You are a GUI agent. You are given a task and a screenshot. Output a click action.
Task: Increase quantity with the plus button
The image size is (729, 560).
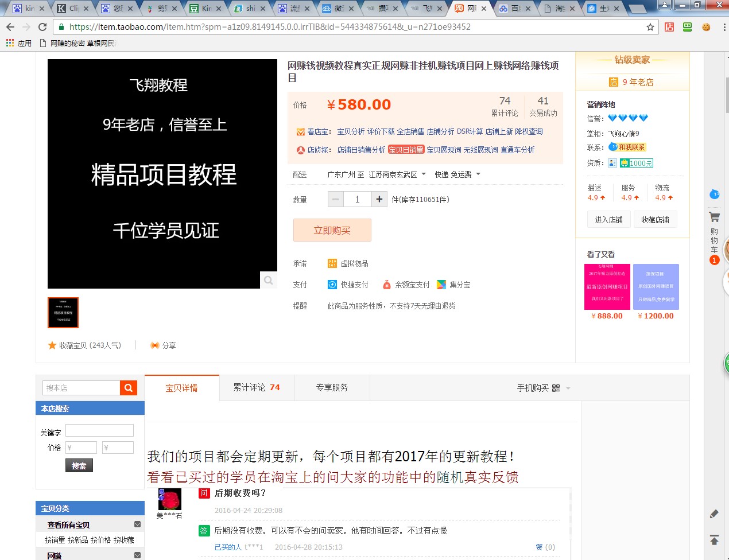point(379,199)
